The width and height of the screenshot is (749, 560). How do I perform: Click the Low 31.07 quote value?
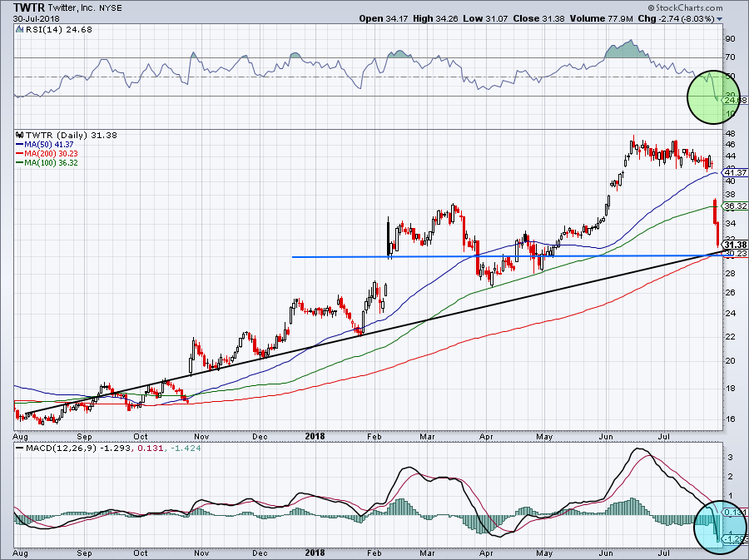tap(484, 18)
